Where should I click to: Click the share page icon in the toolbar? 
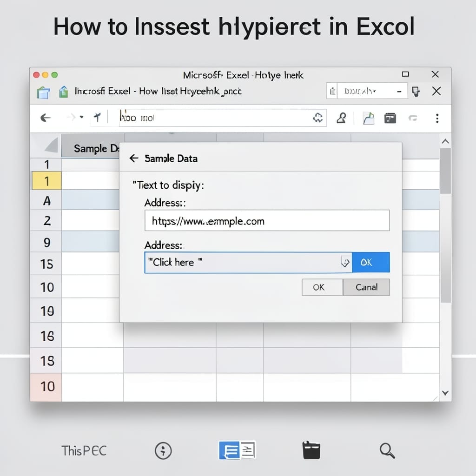(x=368, y=118)
